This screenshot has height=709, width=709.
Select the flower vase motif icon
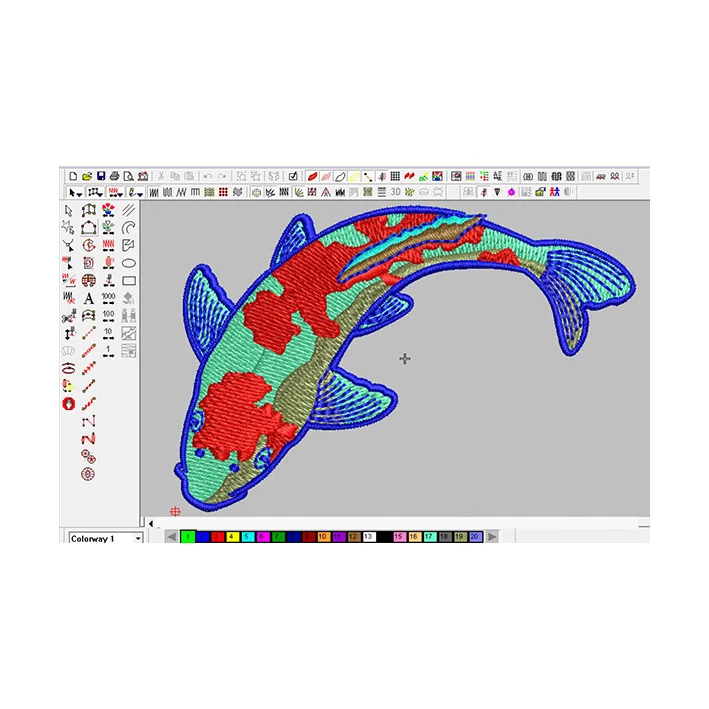click(x=108, y=210)
